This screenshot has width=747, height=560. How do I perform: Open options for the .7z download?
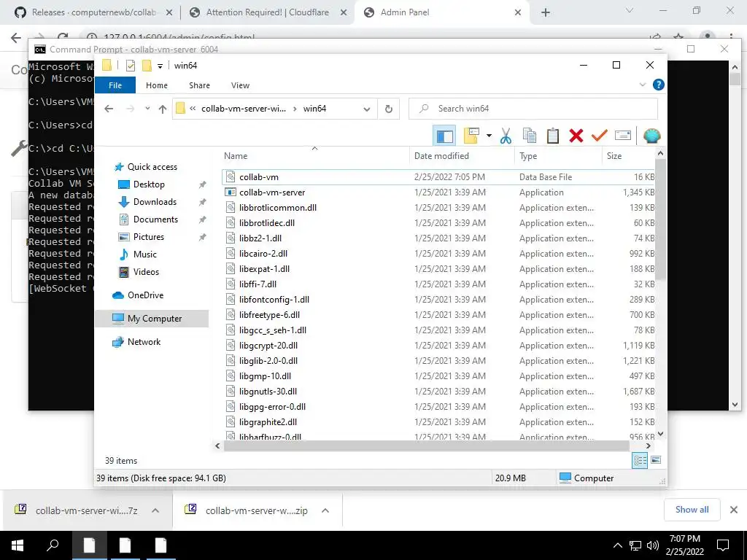[x=155, y=510]
